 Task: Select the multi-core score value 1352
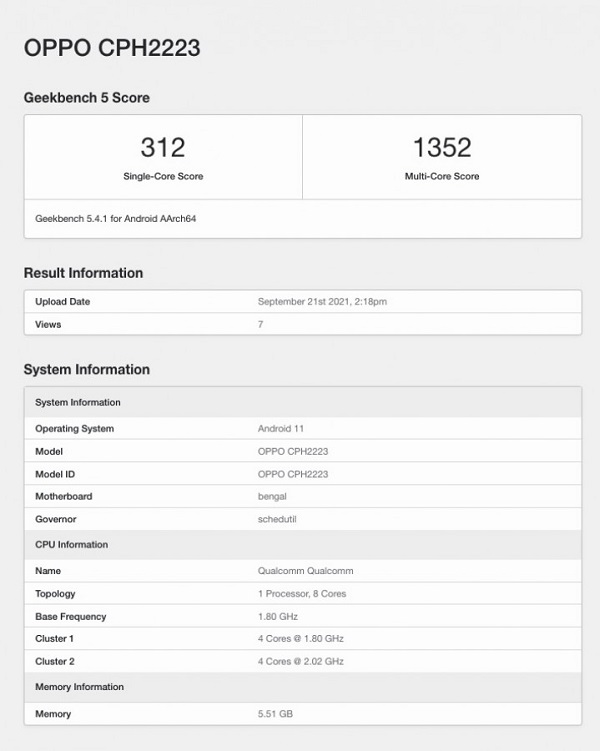coord(442,147)
